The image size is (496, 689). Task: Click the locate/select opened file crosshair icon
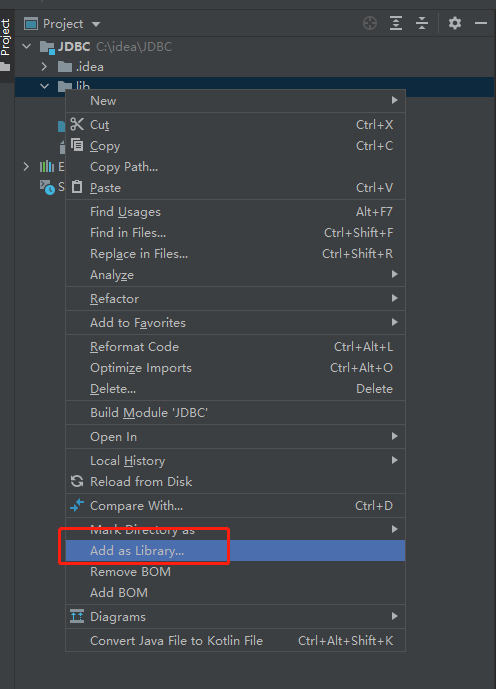click(370, 23)
